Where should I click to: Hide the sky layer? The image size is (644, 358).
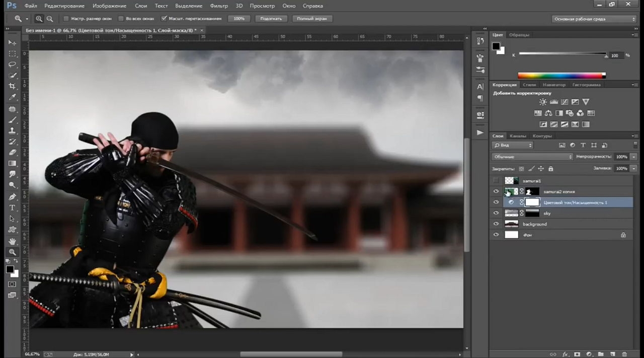(x=496, y=213)
